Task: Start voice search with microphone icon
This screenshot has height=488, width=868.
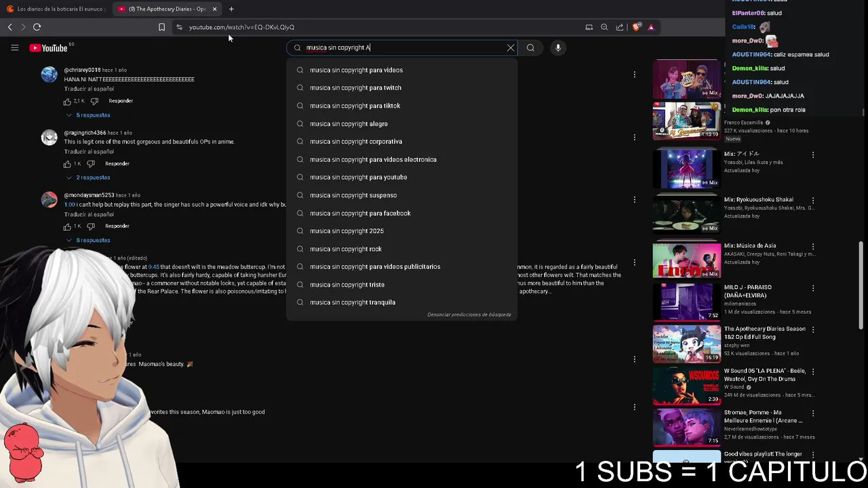Action: point(558,47)
